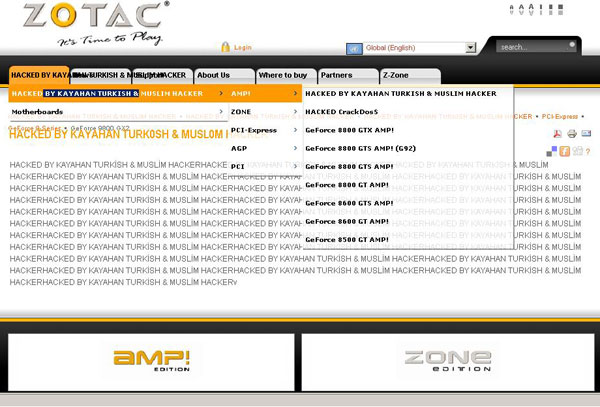The width and height of the screenshot is (600, 407).
Task: Click the printer icon
Action: pos(572,134)
